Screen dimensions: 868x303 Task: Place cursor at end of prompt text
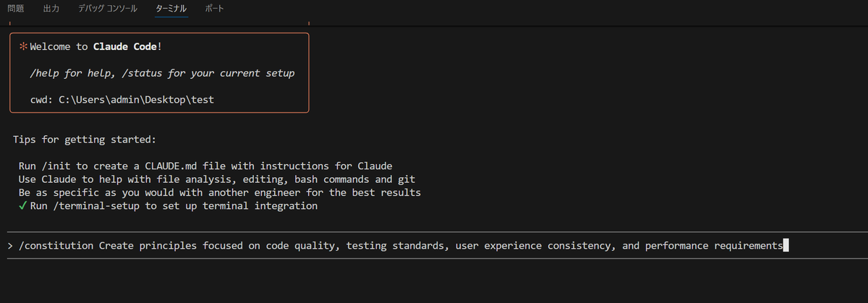[786, 246]
